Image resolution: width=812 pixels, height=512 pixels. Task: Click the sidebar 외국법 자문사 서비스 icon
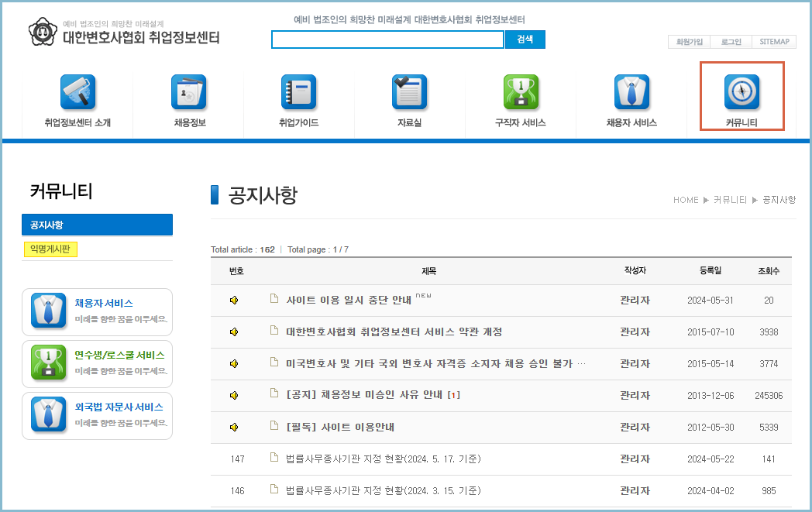click(x=50, y=415)
